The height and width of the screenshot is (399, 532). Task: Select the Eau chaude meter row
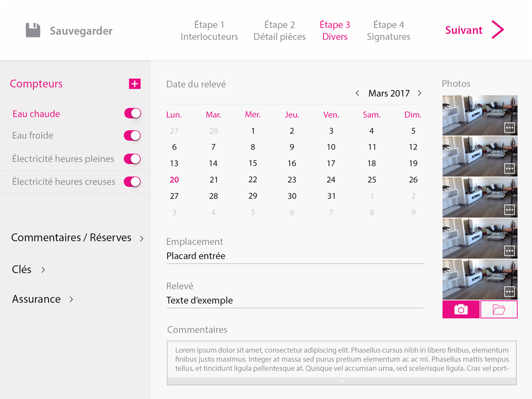click(x=76, y=113)
